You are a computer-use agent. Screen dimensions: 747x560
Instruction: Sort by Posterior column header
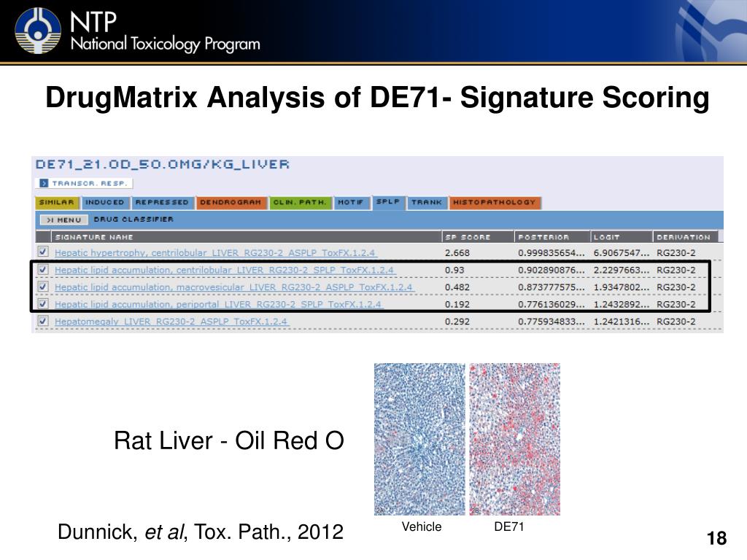552,237
